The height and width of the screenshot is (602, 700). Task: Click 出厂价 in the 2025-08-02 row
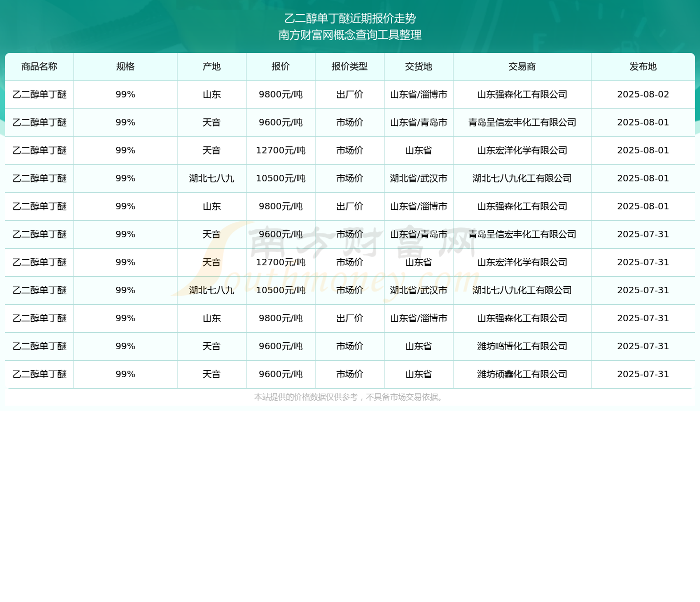(349, 94)
